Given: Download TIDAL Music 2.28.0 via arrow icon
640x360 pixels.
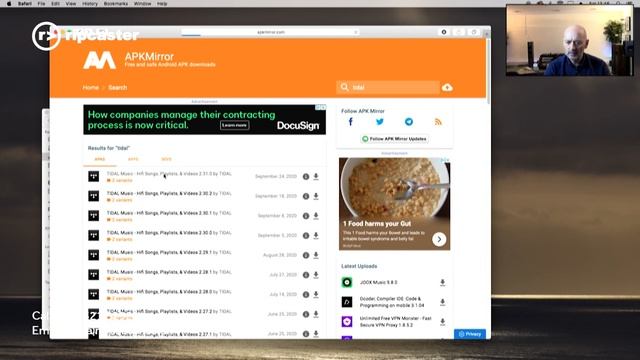Looking at the screenshot, I should pos(316,294).
